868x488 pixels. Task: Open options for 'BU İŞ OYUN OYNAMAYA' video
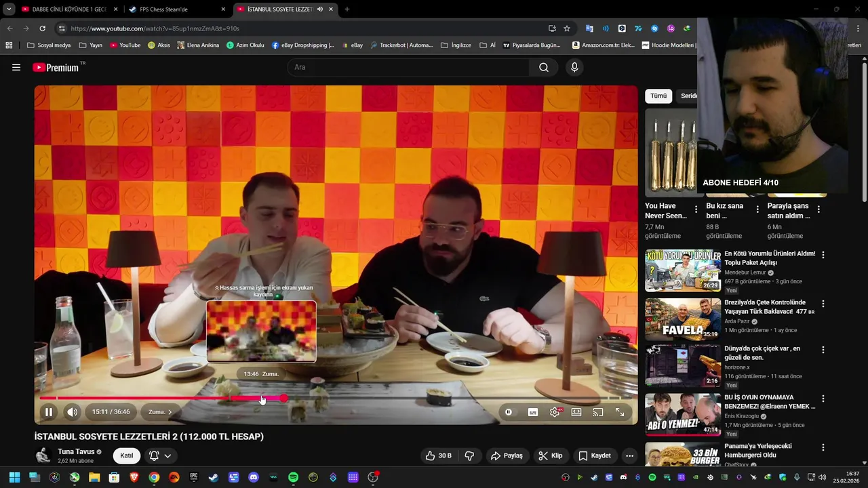[823, 399]
